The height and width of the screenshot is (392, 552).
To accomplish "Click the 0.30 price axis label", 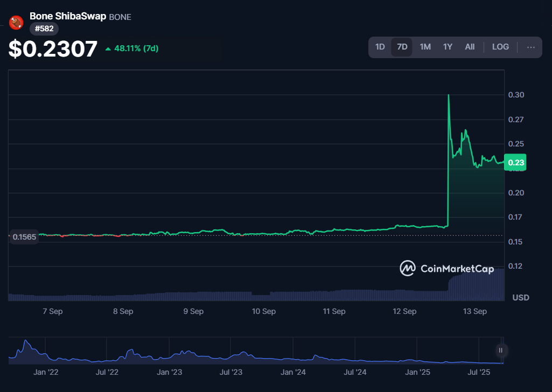I will [516, 95].
